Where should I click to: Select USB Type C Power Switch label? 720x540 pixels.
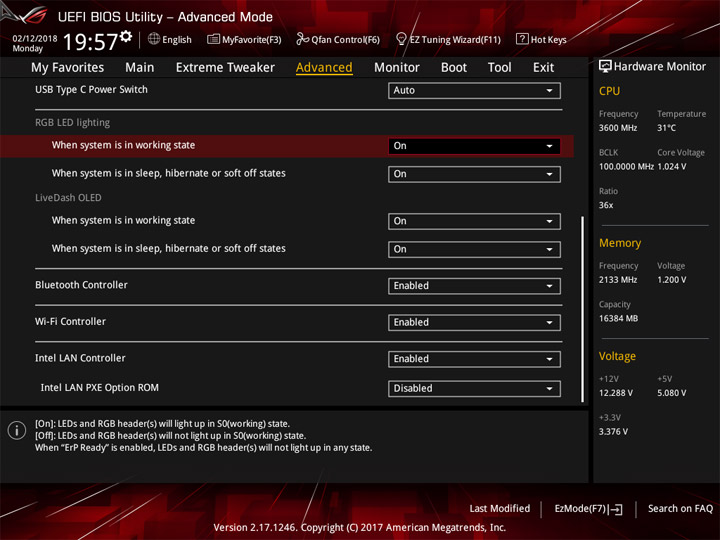91,90
